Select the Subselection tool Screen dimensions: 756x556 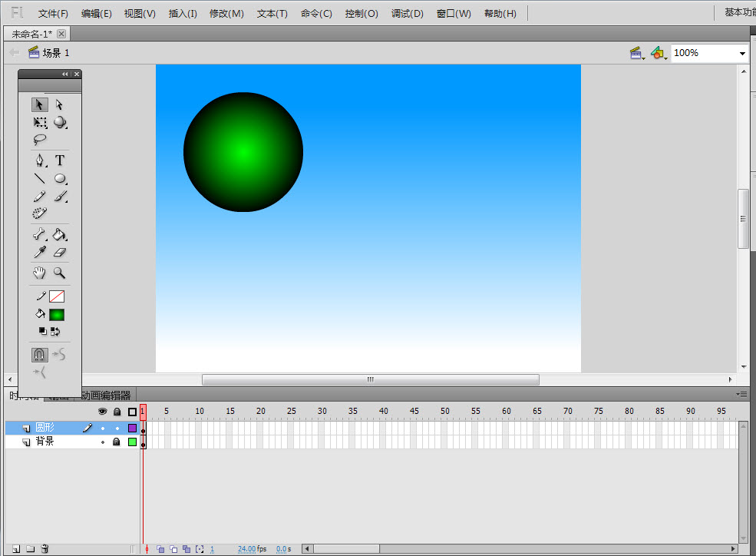pyautogui.click(x=59, y=104)
